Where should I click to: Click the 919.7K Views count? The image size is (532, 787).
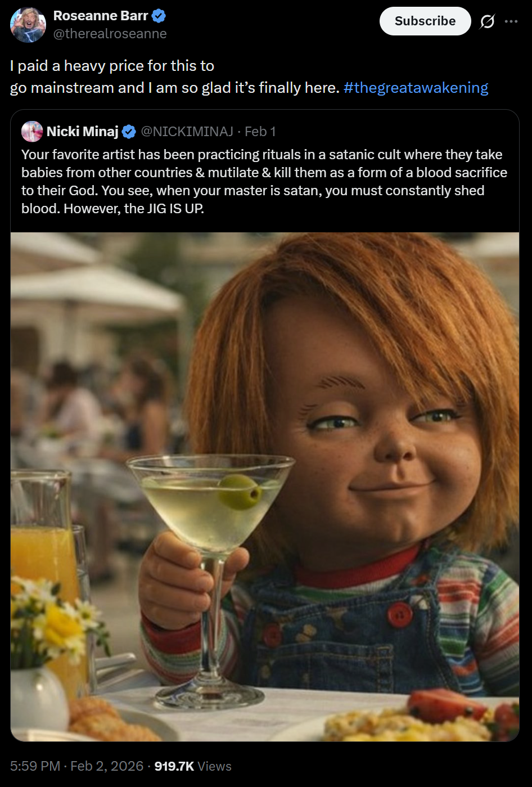(193, 766)
